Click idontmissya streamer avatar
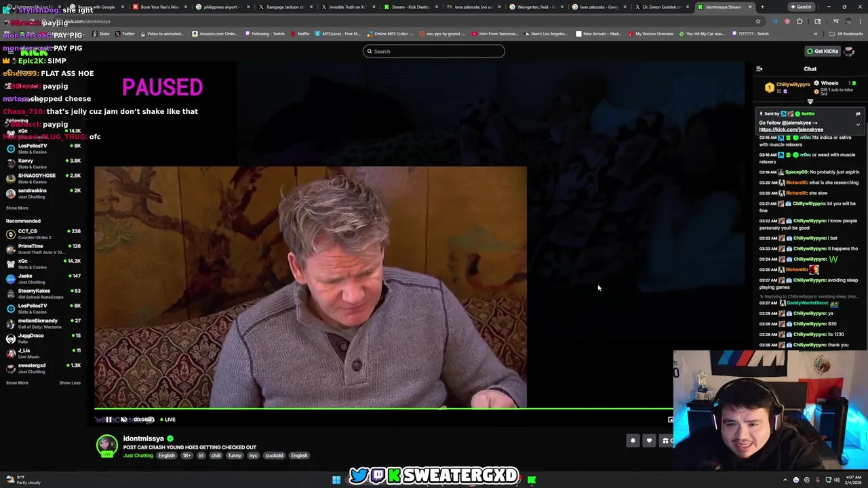Image resolution: width=868 pixels, height=488 pixels. 106,445
